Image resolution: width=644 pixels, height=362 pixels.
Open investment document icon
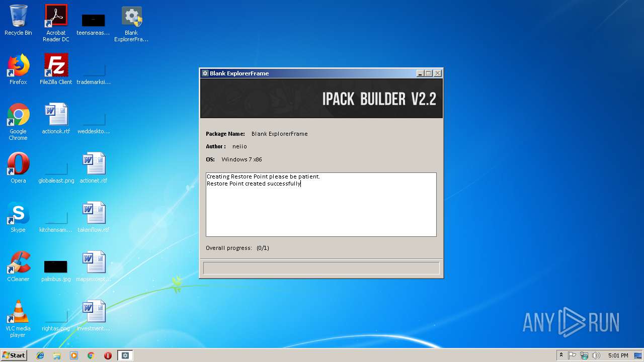click(94, 316)
